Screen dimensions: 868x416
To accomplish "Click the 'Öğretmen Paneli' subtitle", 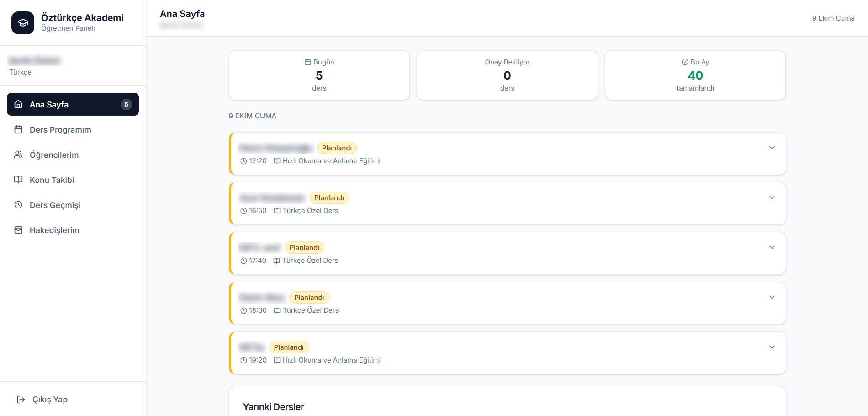I will [x=68, y=28].
